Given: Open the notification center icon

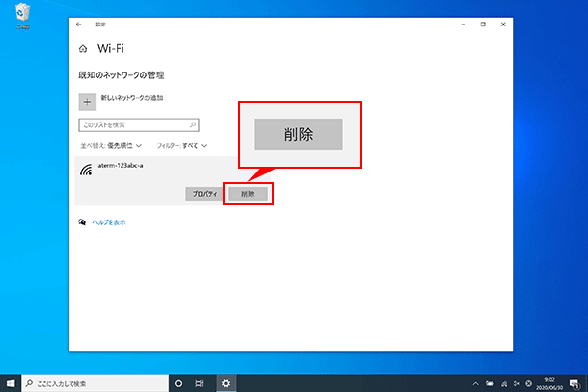Looking at the screenshot, I should (x=574, y=382).
